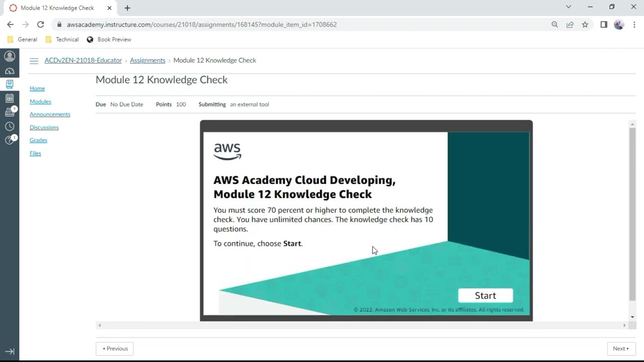Open ACDv2EN-21018-Educator breadcrumb link
The image size is (644, 362).
coord(83,60)
